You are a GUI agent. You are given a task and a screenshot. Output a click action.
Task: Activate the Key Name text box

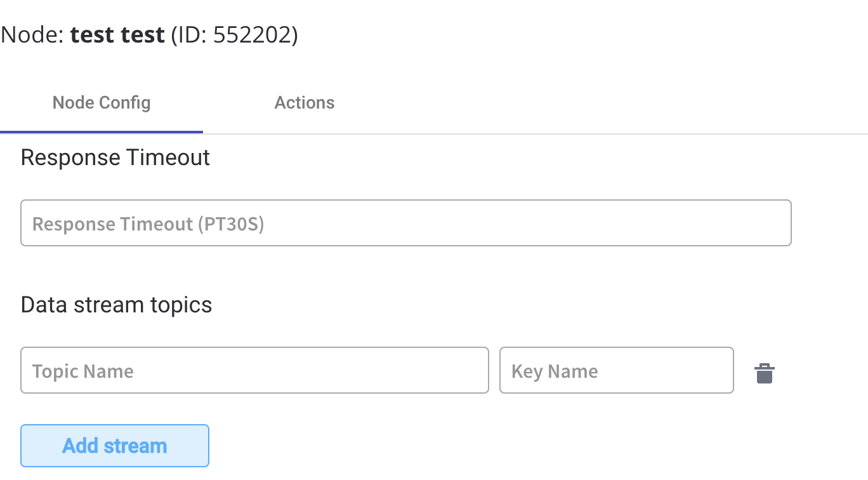(x=617, y=370)
